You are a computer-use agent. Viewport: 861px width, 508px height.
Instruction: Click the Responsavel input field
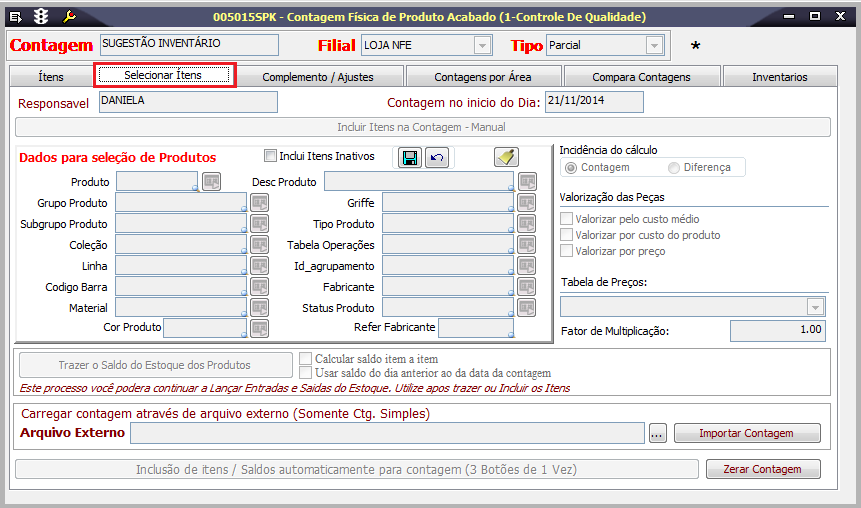(x=188, y=102)
